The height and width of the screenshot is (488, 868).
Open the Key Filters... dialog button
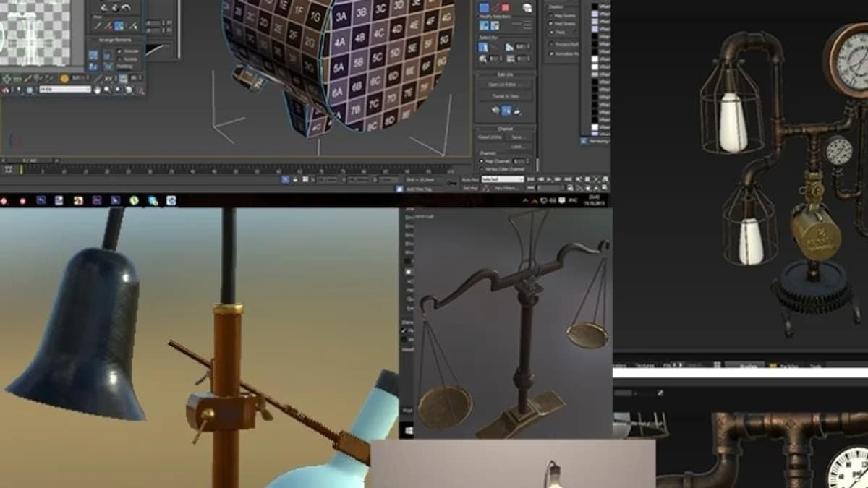(506, 188)
